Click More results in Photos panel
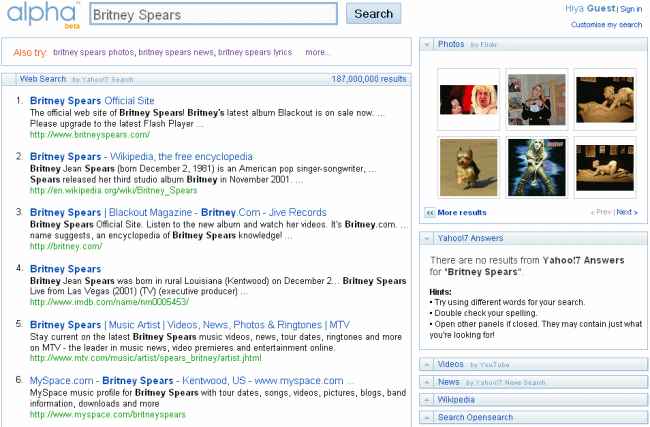Image resolution: width=650 pixels, height=427 pixels. tap(462, 213)
